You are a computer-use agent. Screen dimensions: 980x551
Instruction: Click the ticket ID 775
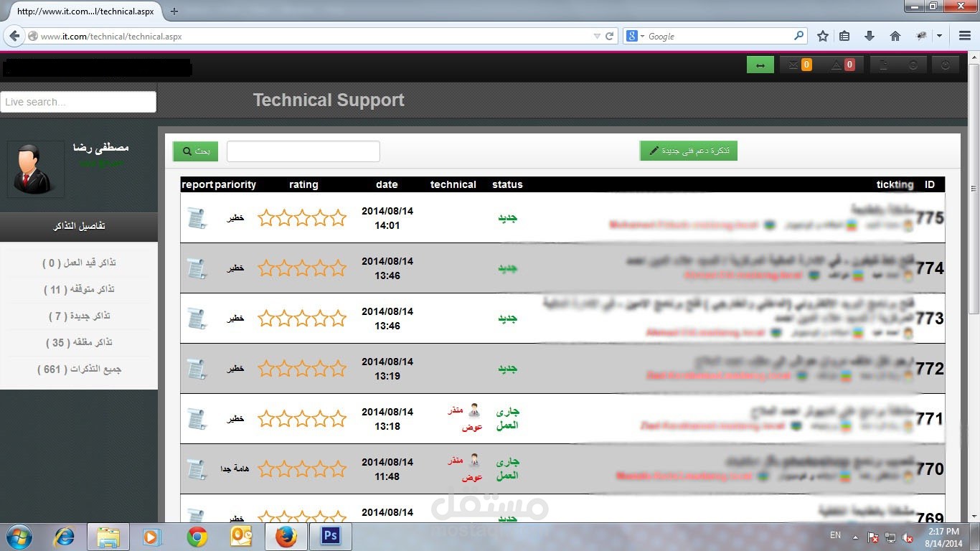[930, 218]
